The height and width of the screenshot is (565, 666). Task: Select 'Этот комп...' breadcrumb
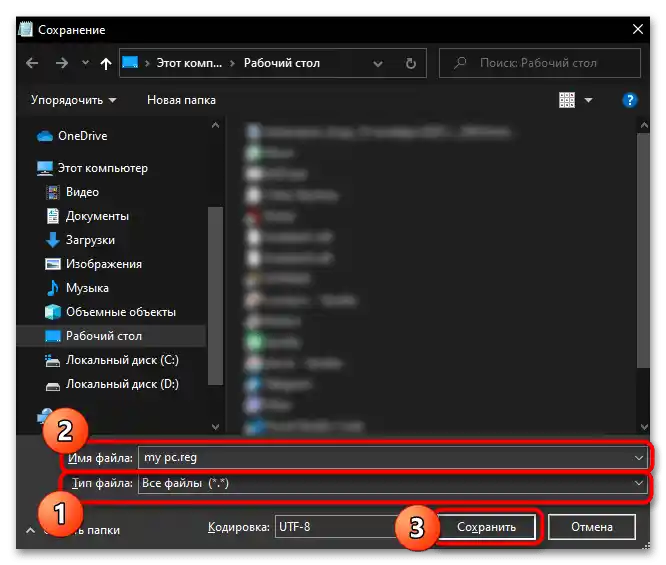point(189,63)
